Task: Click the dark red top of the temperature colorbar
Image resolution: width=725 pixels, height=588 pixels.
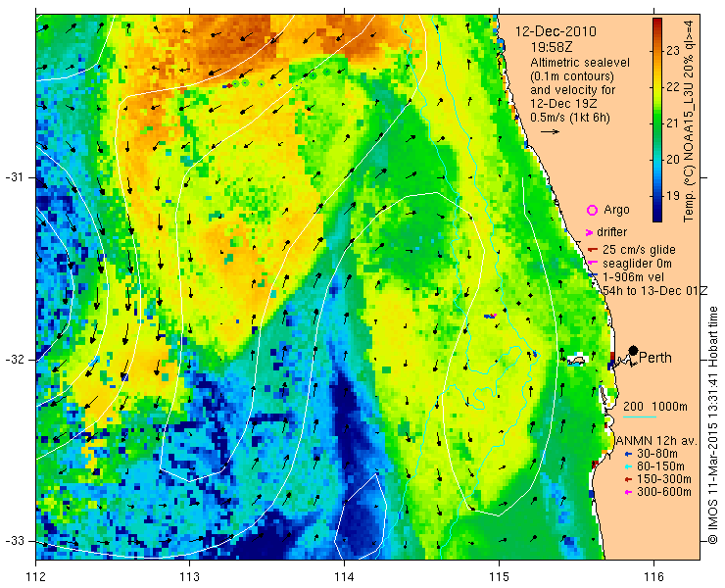Action: click(x=657, y=24)
